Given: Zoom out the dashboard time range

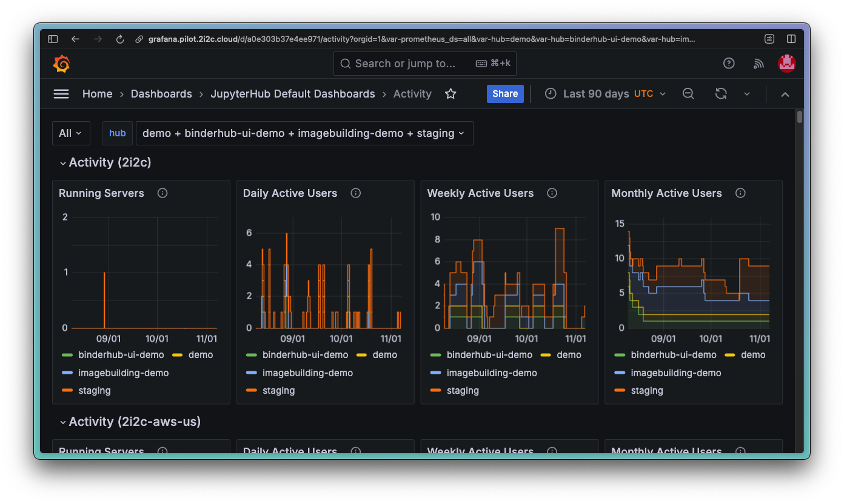Looking at the screenshot, I should click(688, 94).
